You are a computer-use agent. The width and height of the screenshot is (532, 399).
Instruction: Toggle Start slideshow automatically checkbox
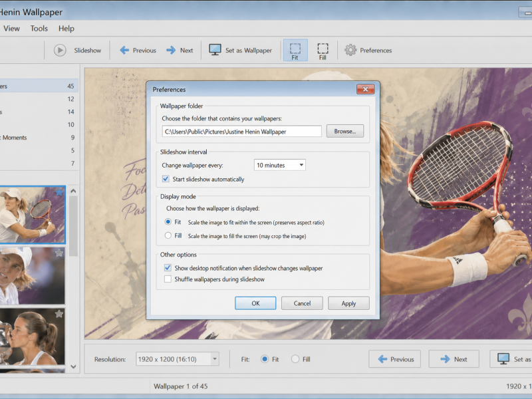point(166,179)
